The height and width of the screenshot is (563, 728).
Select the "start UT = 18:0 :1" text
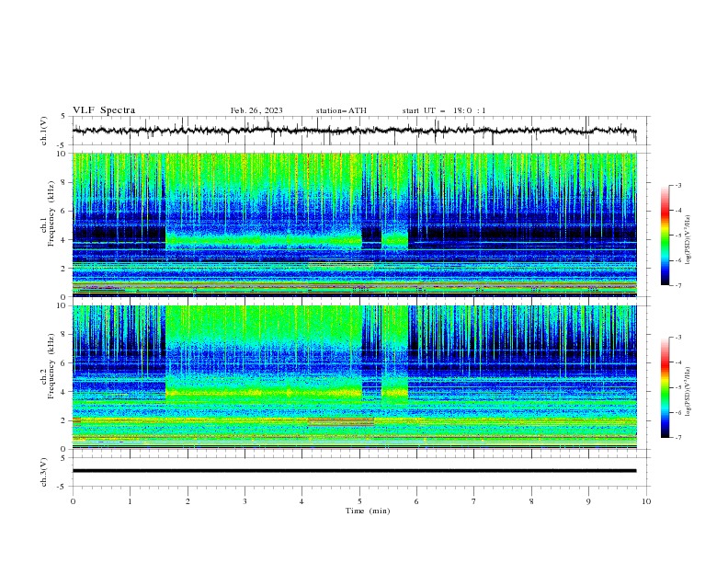coord(444,110)
